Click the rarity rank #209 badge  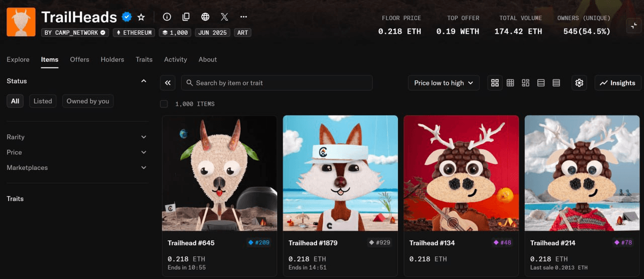[x=259, y=242]
